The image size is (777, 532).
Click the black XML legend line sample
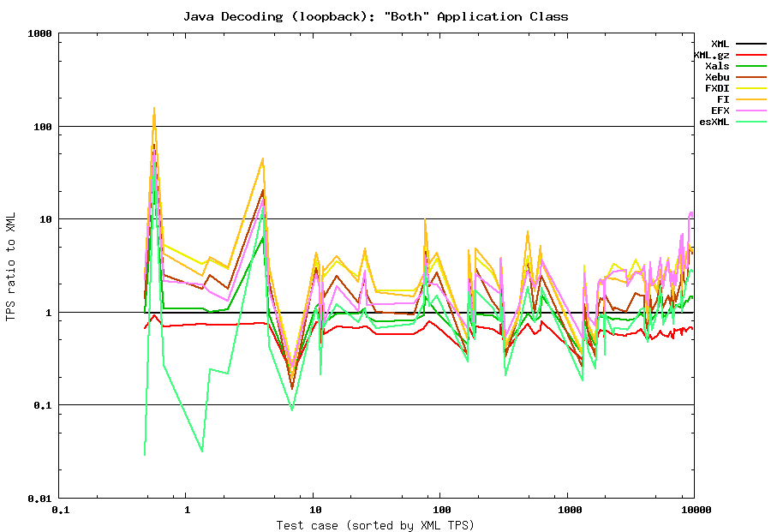click(x=751, y=44)
